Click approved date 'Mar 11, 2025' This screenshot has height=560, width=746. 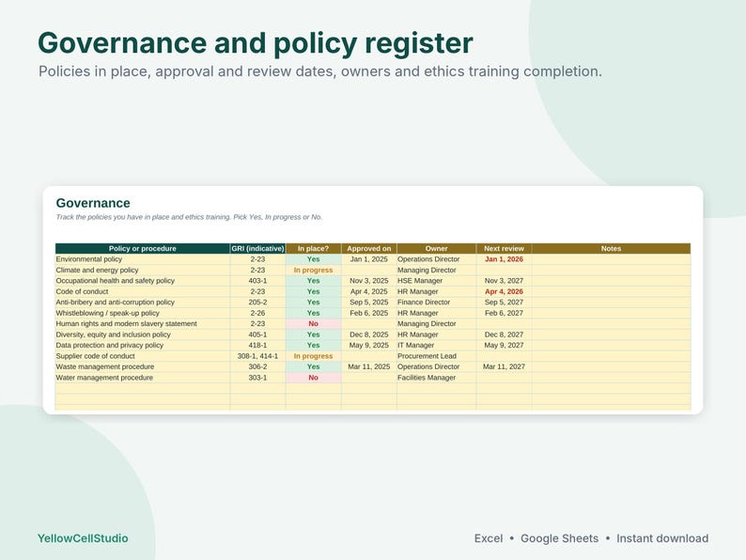pyautogui.click(x=369, y=366)
